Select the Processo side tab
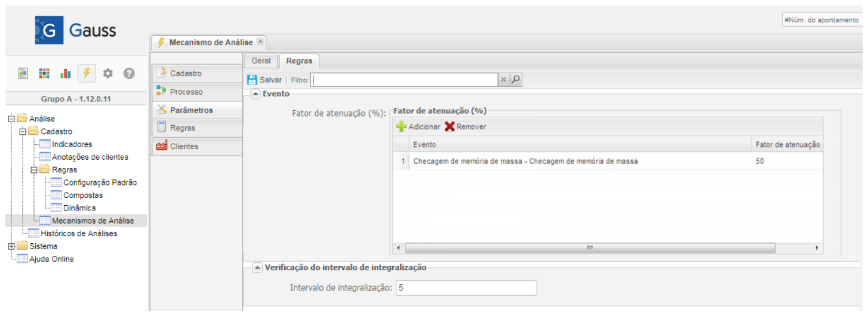The image size is (868, 316). [186, 92]
